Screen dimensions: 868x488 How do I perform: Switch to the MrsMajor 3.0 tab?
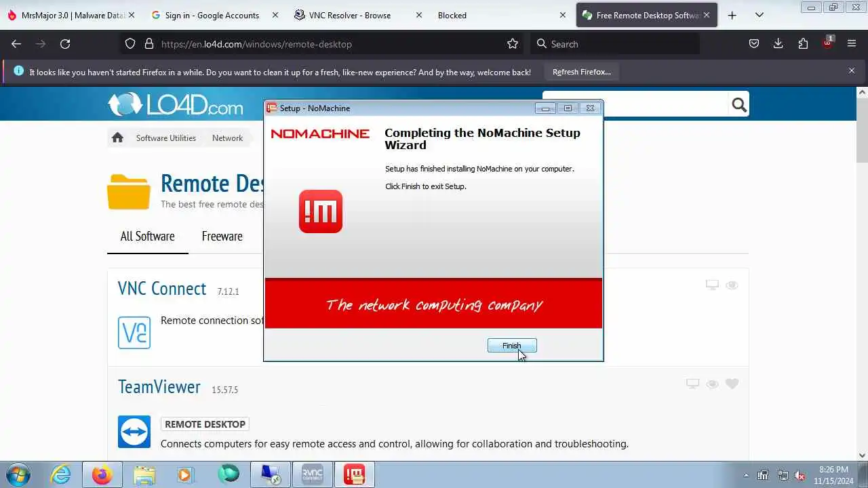coord(71,15)
